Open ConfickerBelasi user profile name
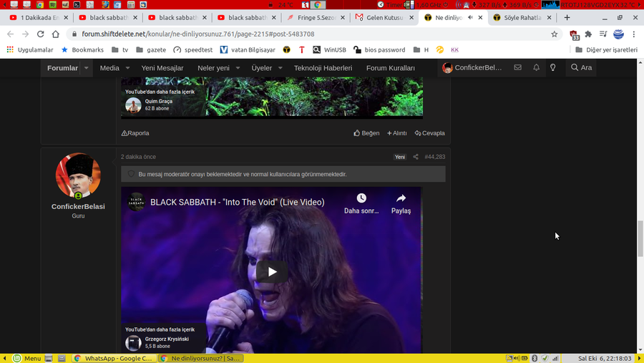This screenshot has width=644, height=363. [78, 206]
